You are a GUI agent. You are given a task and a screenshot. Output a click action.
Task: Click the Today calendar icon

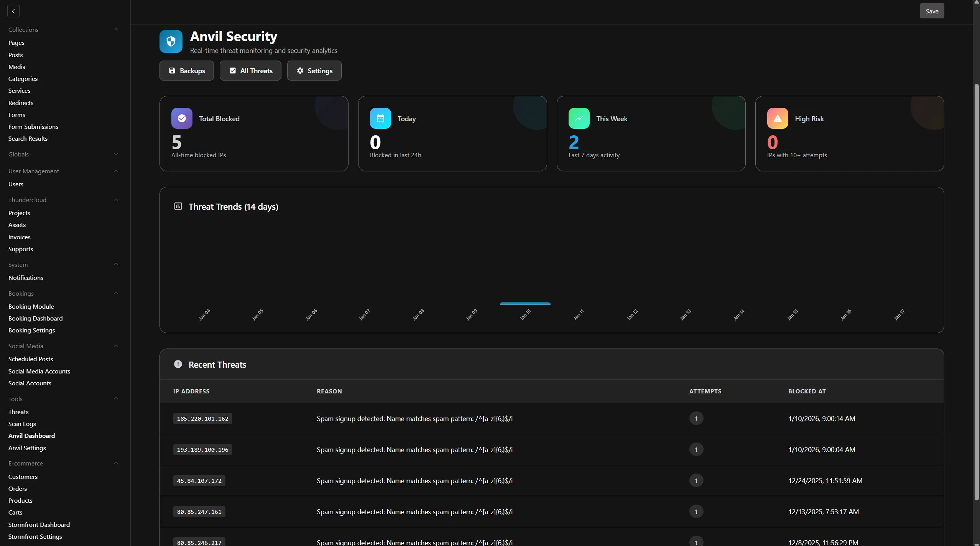[380, 118]
